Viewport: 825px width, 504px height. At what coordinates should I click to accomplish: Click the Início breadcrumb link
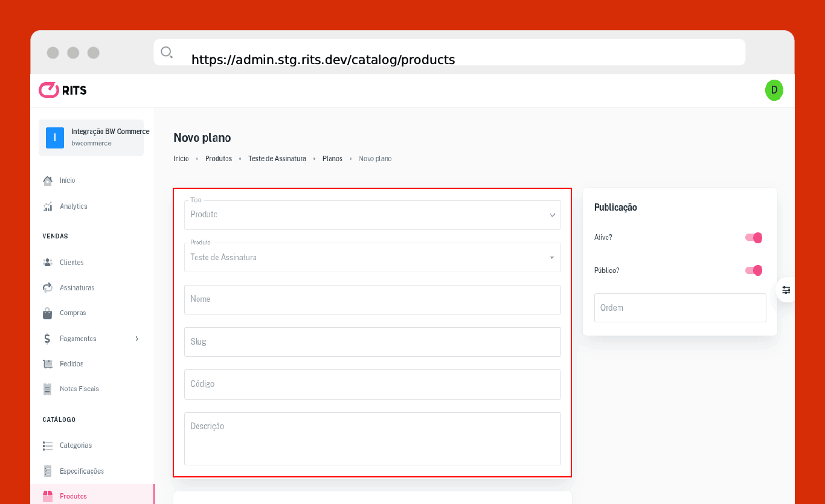[x=181, y=159]
